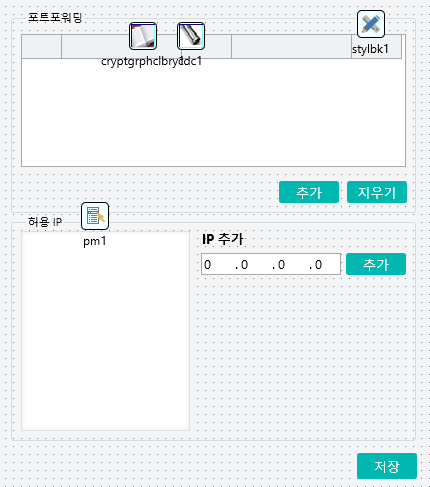Image resolution: width=430 pixels, height=487 pixels.
Task: Click the 허용 IP group label
Action: click(45, 222)
